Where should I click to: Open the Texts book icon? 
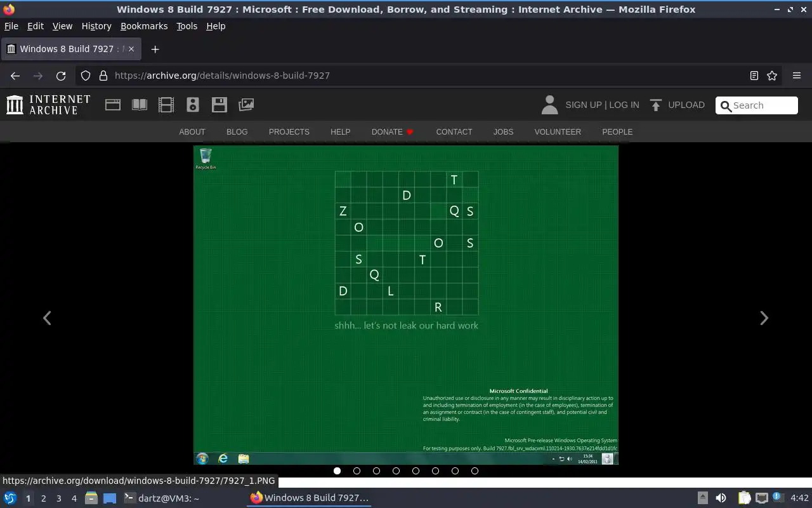click(140, 105)
